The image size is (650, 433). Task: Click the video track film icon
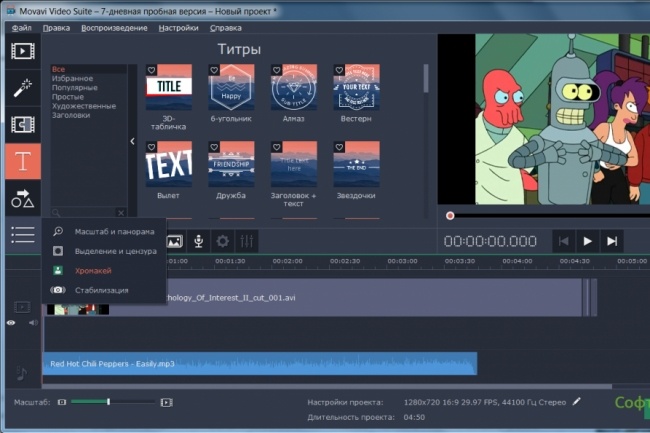(x=22, y=307)
